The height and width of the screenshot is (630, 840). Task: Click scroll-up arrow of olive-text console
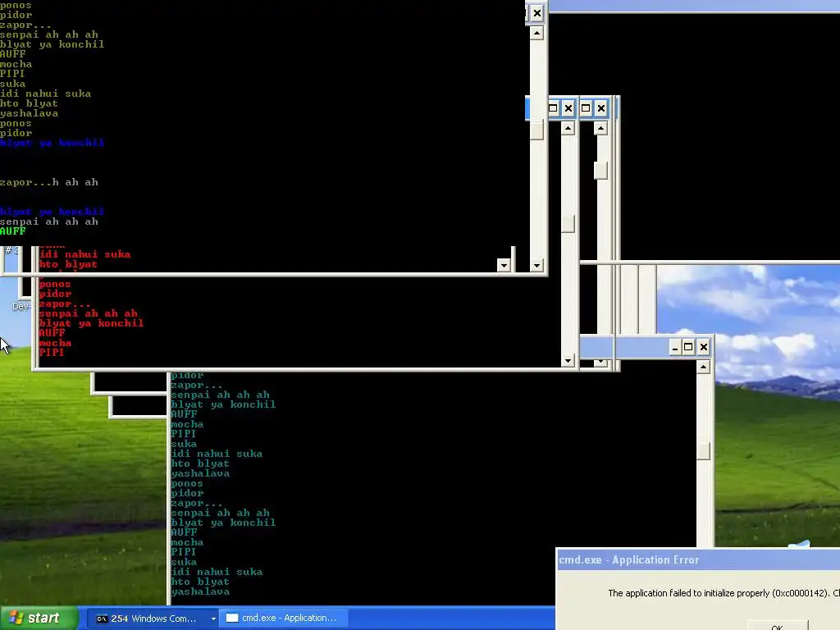click(536, 33)
